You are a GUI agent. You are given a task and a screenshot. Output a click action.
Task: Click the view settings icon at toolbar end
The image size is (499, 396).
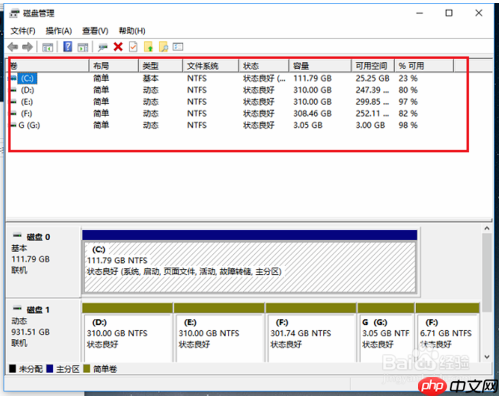click(178, 47)
